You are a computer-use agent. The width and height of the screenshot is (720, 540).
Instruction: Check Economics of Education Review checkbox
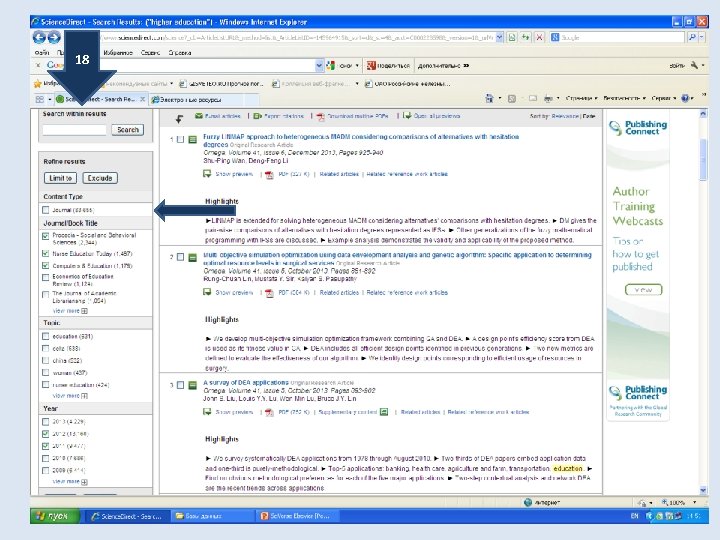point(45,277)
